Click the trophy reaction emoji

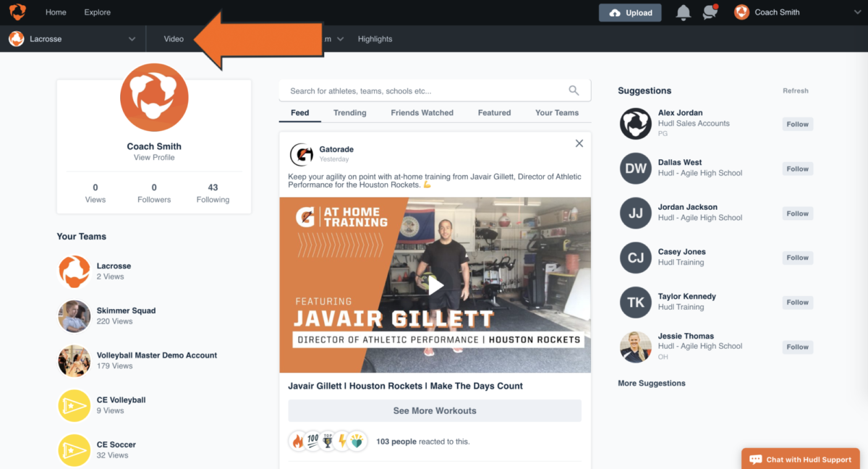[328, 441]
